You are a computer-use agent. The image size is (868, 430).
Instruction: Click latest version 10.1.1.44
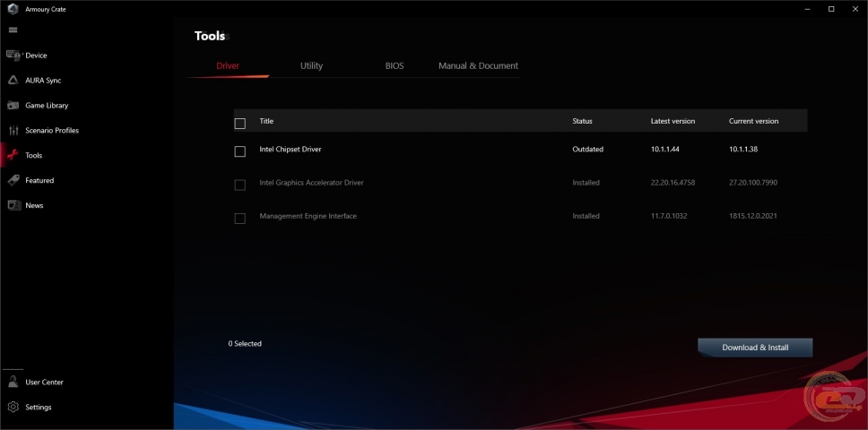[x=665, y=150]
